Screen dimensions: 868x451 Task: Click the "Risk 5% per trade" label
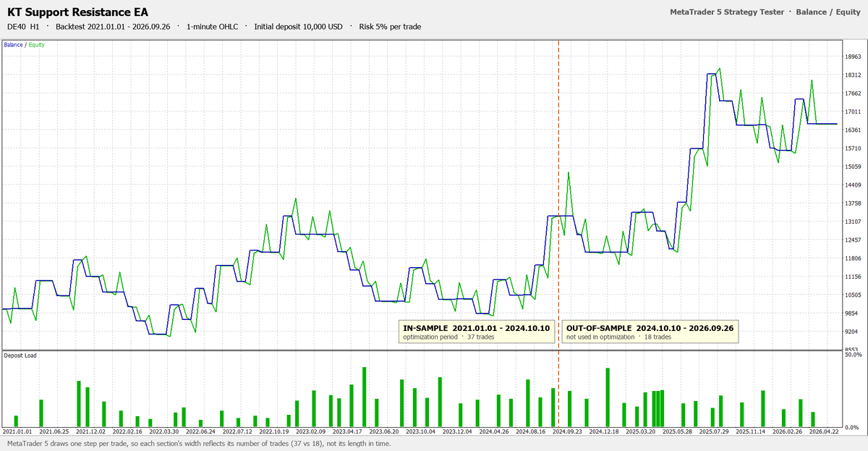click(x=390, y=27)
